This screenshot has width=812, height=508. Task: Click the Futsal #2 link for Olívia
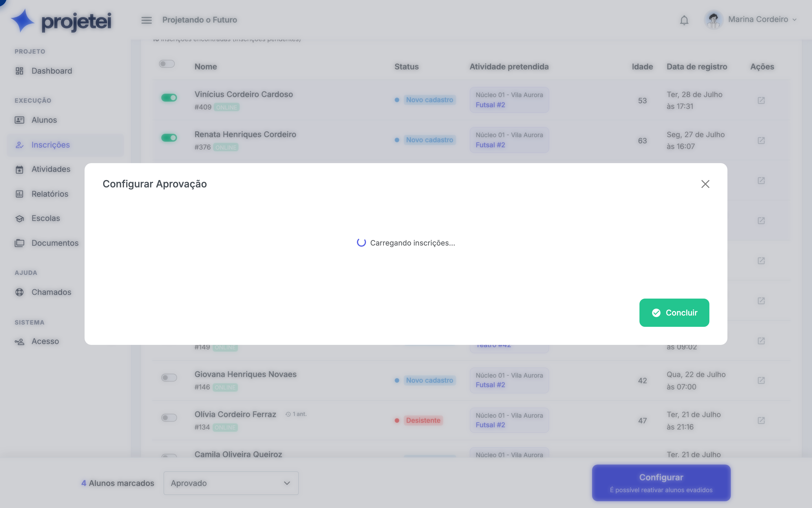click(x=490, y=425)
